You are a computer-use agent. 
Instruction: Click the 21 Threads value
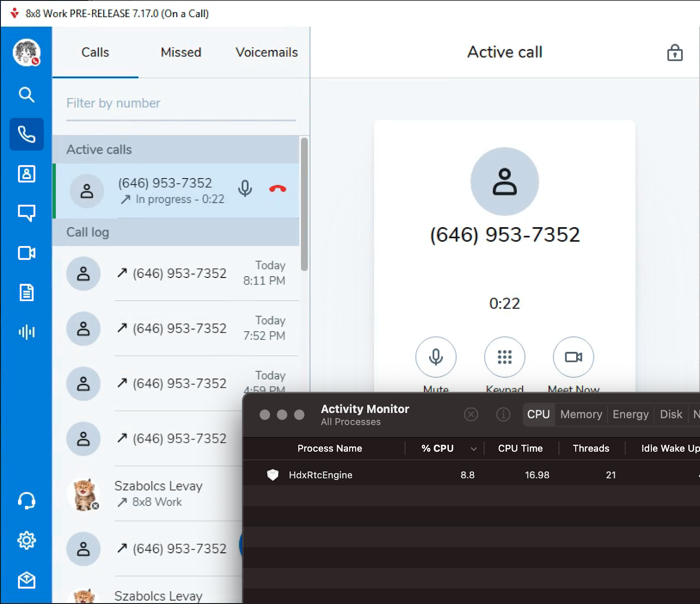point(611,475)
